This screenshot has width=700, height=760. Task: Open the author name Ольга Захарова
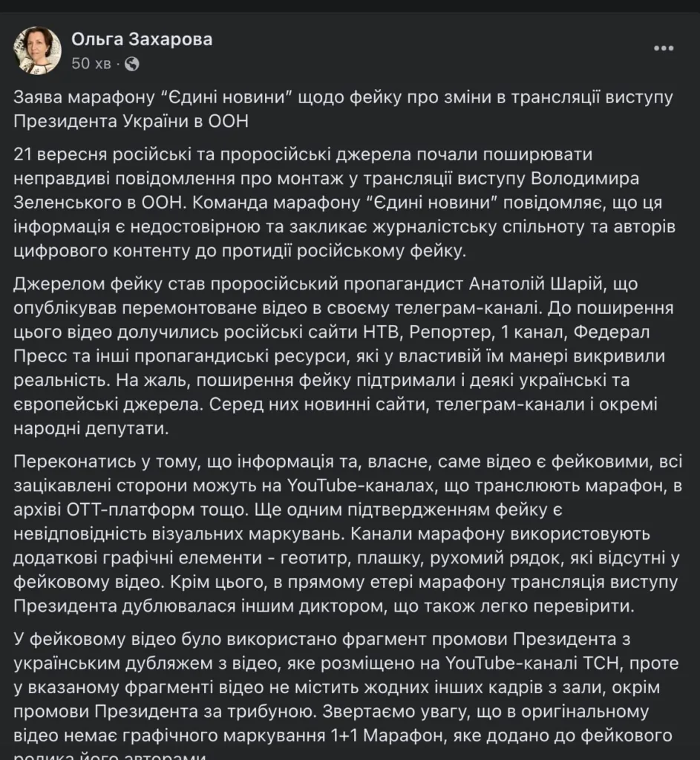(x=142, y=39)
